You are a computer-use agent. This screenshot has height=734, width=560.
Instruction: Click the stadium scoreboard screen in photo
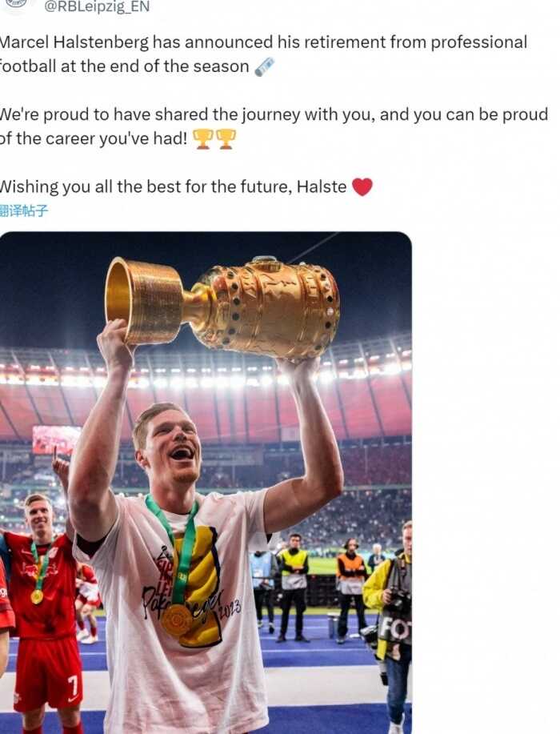56,440
